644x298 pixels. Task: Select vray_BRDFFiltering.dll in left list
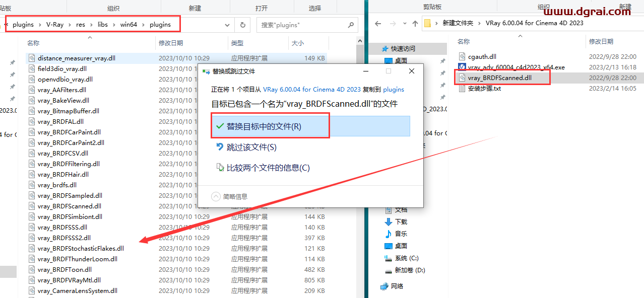(69, 164)
